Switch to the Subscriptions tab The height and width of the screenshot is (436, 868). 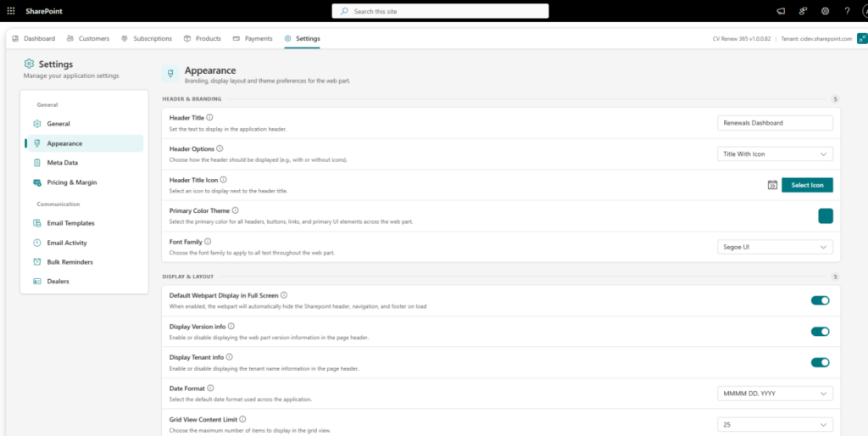tap(146, 38)
